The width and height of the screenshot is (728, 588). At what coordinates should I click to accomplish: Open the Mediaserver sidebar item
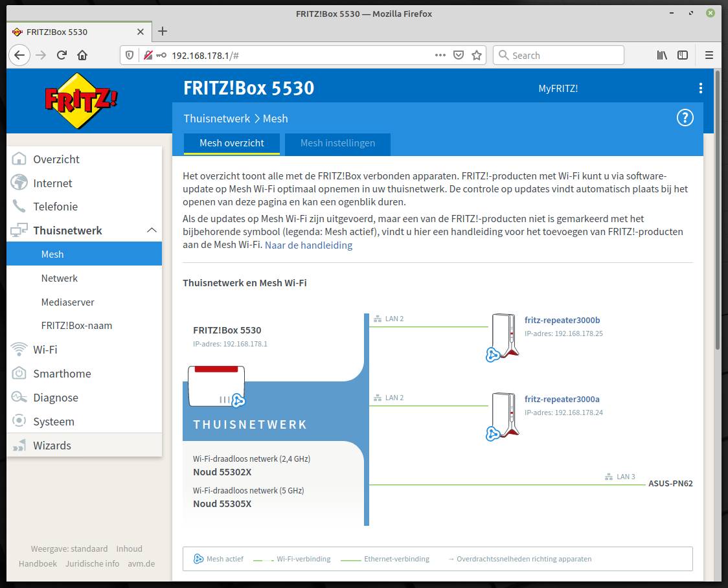pos(67,302)
